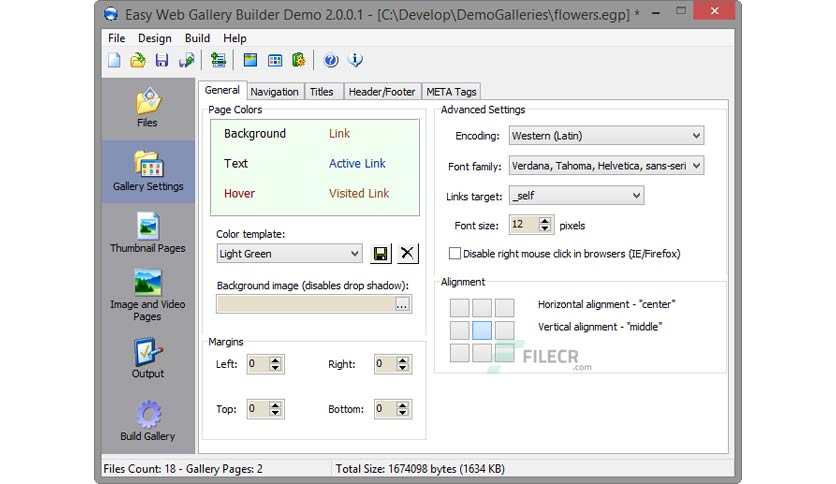
Task: Select Gallery Settings in the sidebar
Action: tap(148, 172)
